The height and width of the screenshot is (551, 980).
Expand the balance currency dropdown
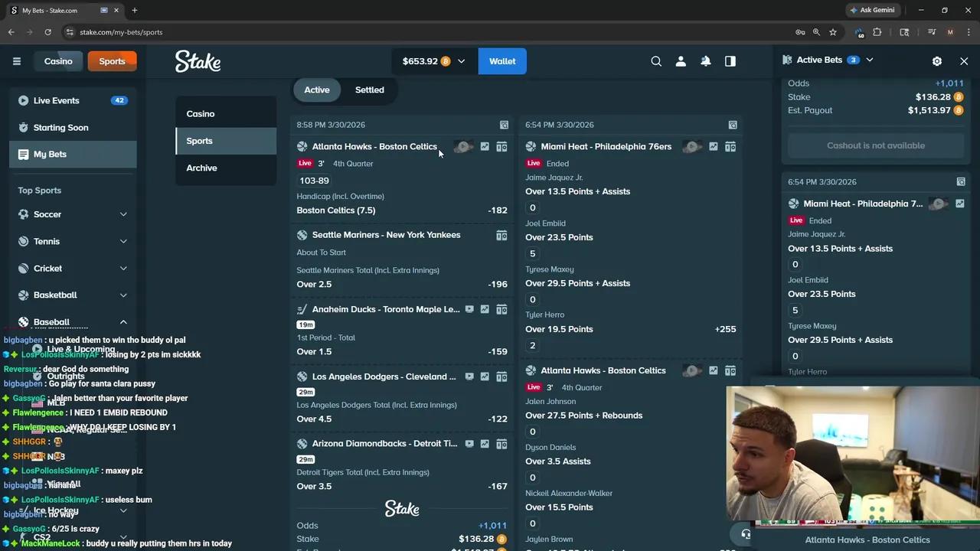(461, 61)
